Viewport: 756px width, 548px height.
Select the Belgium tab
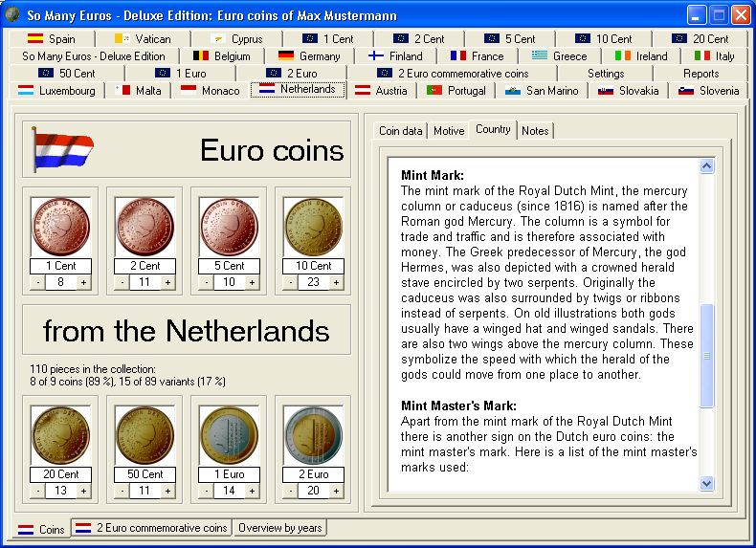222,55
